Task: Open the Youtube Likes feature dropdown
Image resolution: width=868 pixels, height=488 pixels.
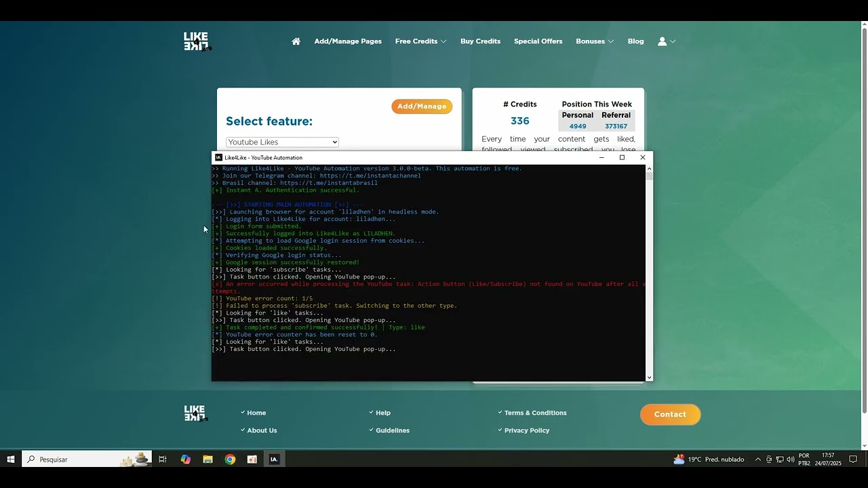Action: point(282,142)
